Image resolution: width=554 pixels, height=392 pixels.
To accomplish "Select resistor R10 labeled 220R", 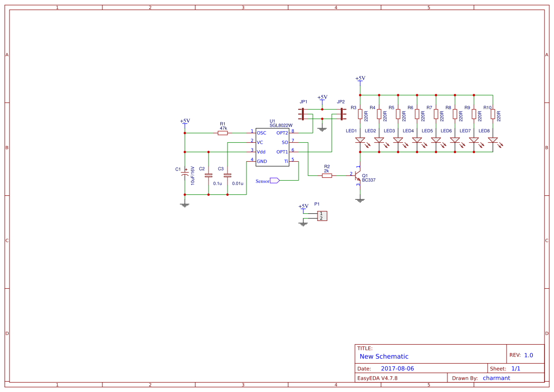I will pyautogui.click(x=492, y=114).
